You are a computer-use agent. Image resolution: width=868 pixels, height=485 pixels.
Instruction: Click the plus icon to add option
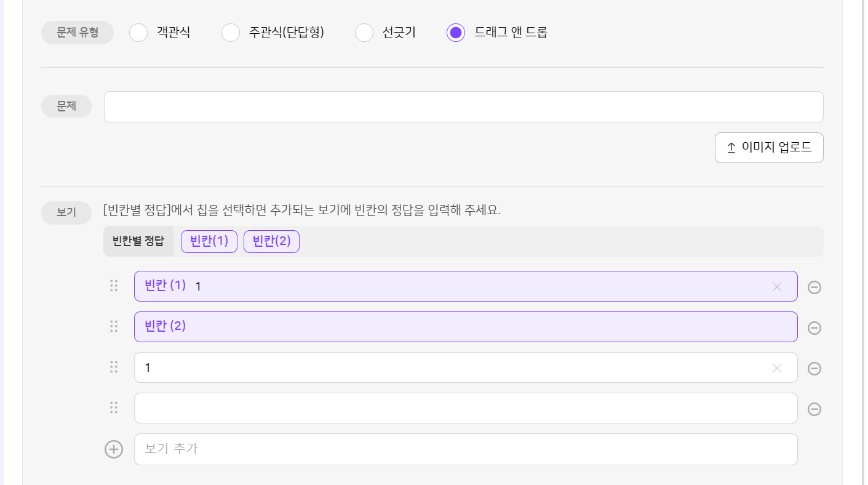114,449
